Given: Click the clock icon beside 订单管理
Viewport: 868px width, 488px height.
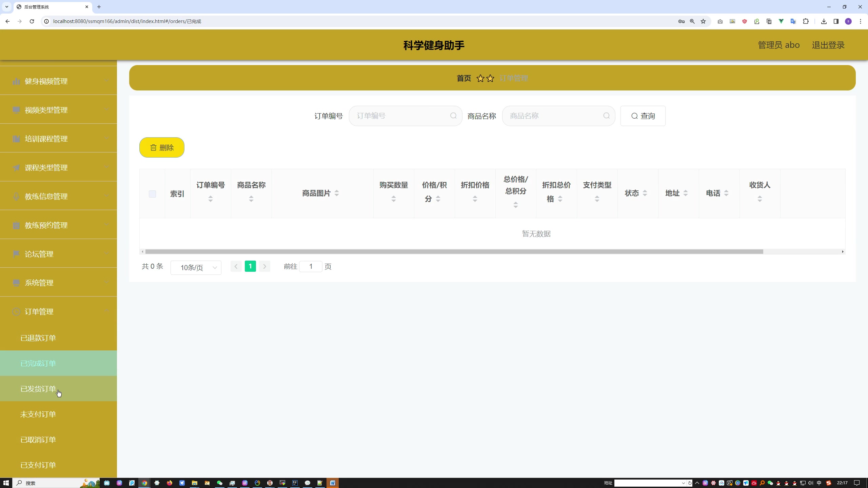Looking at the screenshot, I should [x=16, y=312].
